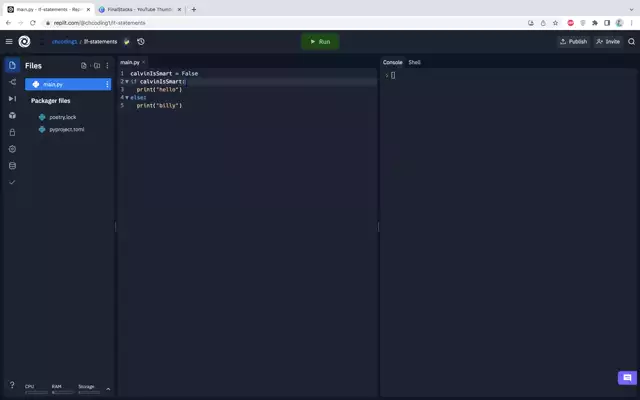Image resolution: width=640 pixels, height=400 pixels.
Task: Open the search magnifier in header
Action: [x=631, y=41]
